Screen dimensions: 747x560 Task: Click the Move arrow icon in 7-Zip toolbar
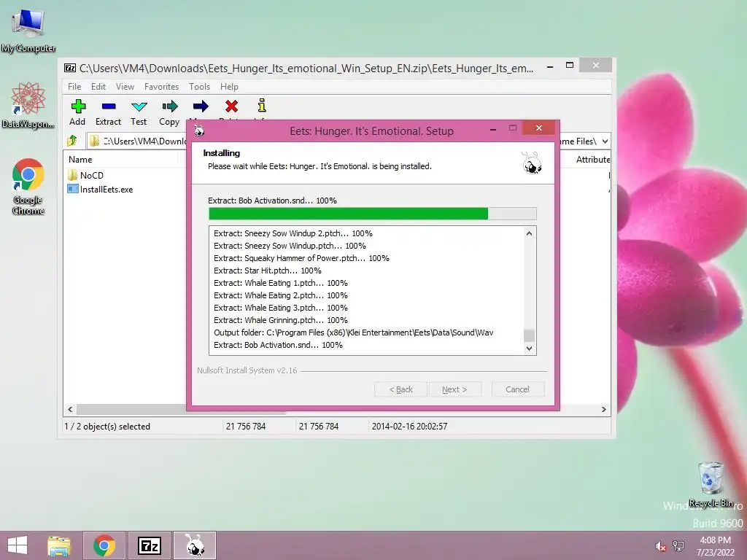201,106
